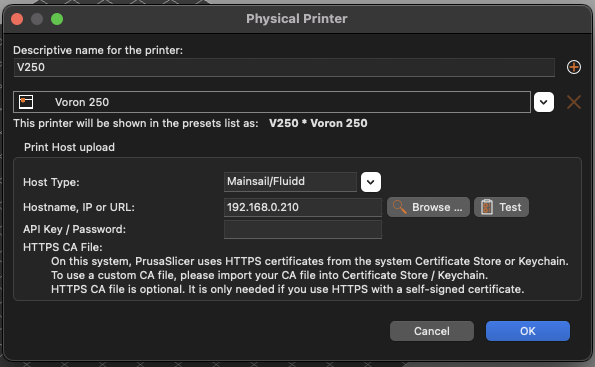
Task: Click the descriptive name field containing V250
Action: point(284,68)
